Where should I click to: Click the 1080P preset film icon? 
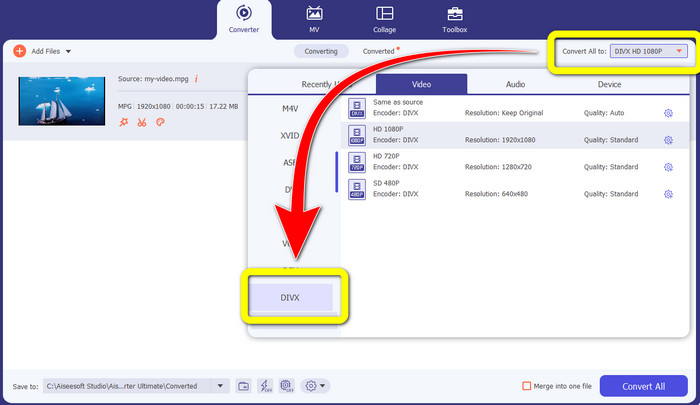(357, 135)
